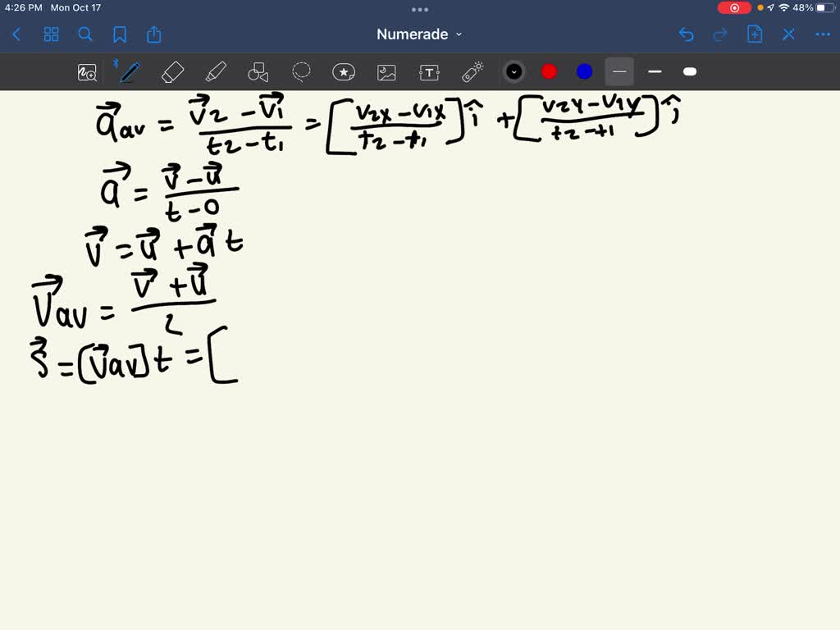Screen dimensions: 840x630
Task: Open the Text insertion tool
Action: tap(429, 71)
